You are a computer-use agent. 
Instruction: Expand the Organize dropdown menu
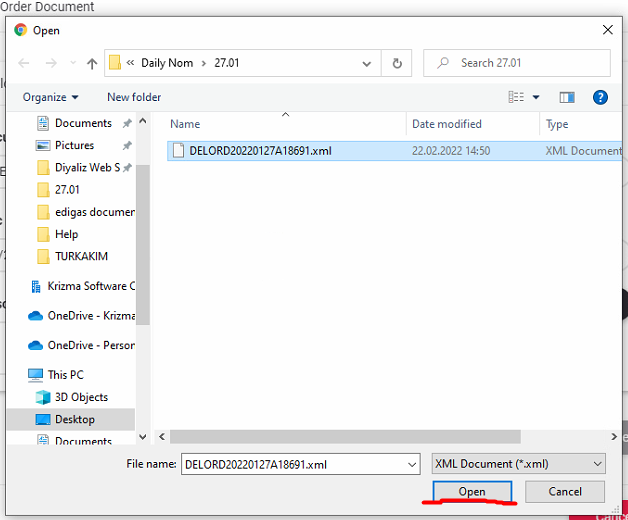(51, 97)
